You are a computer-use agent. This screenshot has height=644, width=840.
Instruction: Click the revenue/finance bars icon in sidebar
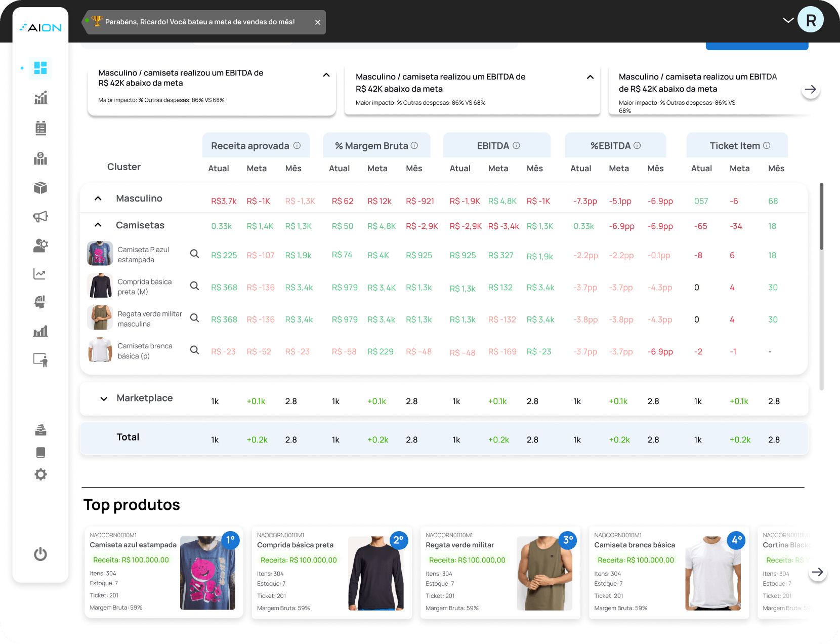40,158
